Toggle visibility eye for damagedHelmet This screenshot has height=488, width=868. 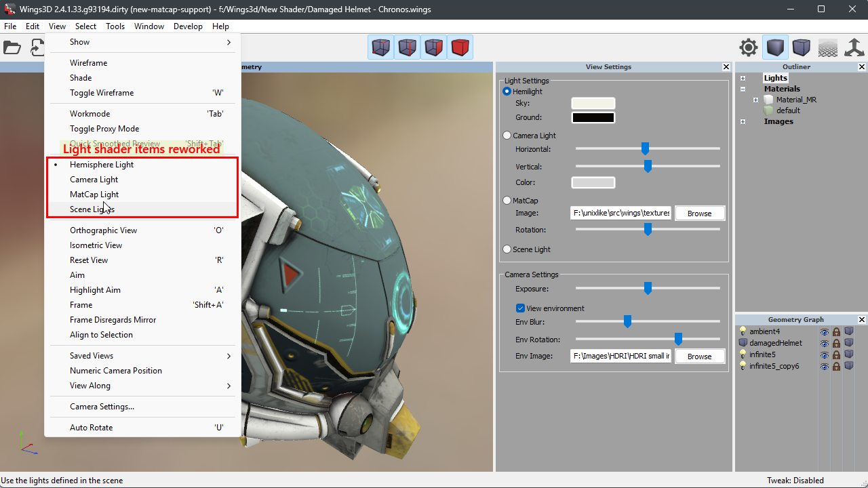click(x=825, y=344)
